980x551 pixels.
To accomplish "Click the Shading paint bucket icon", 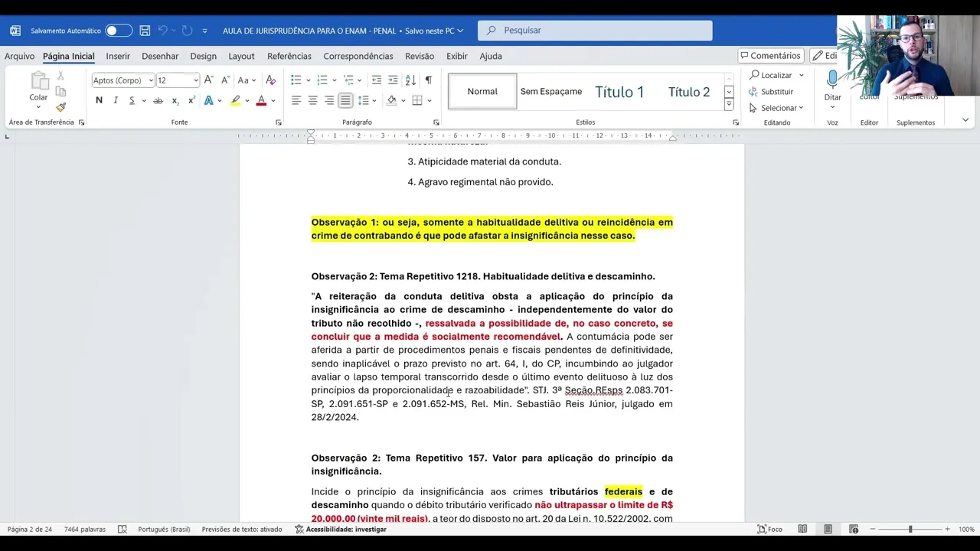I will point(391,100).
